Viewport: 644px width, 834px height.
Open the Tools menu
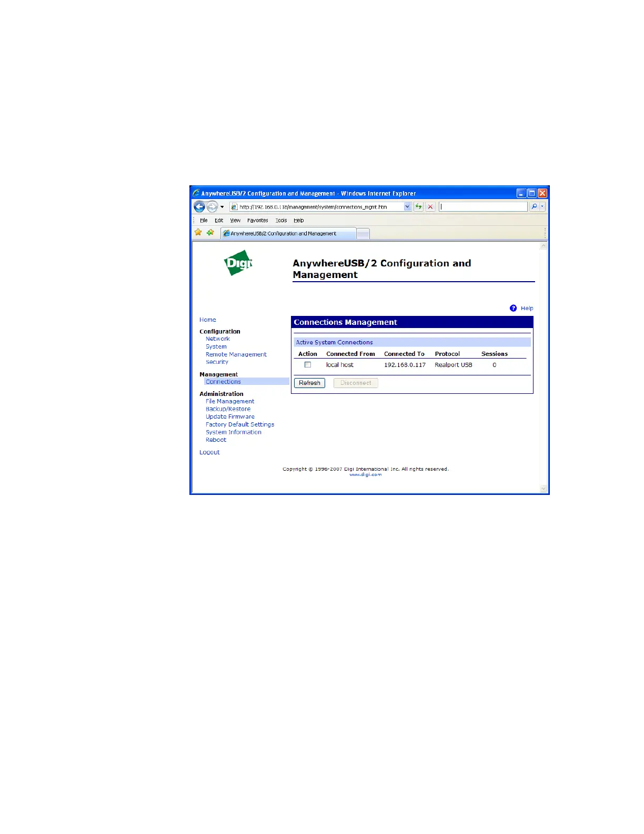pyautogui.click(x=281, y=221)
